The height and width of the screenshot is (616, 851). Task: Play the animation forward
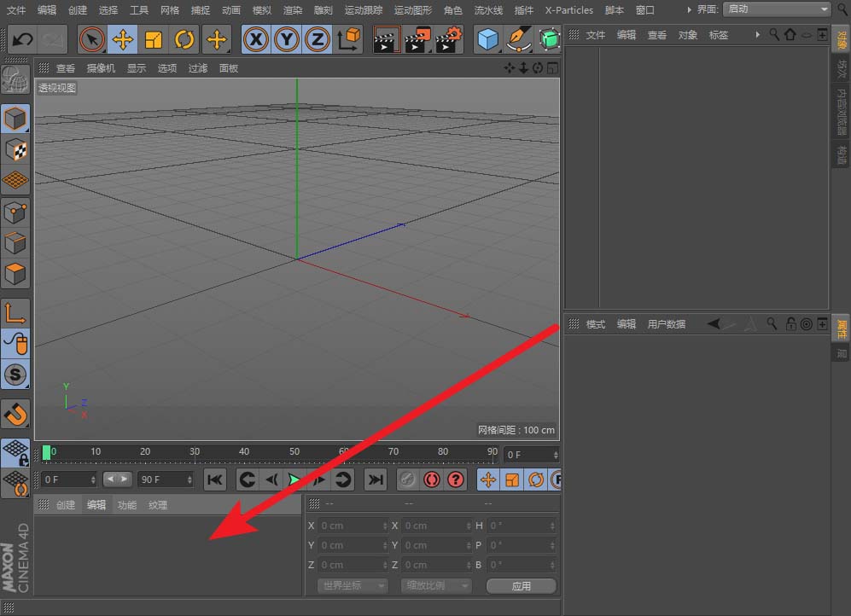[x=294, y=479]
